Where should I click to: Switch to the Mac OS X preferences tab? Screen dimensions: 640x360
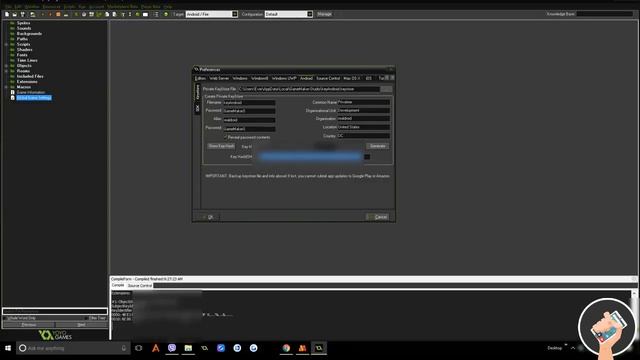[x=351, y=78]
